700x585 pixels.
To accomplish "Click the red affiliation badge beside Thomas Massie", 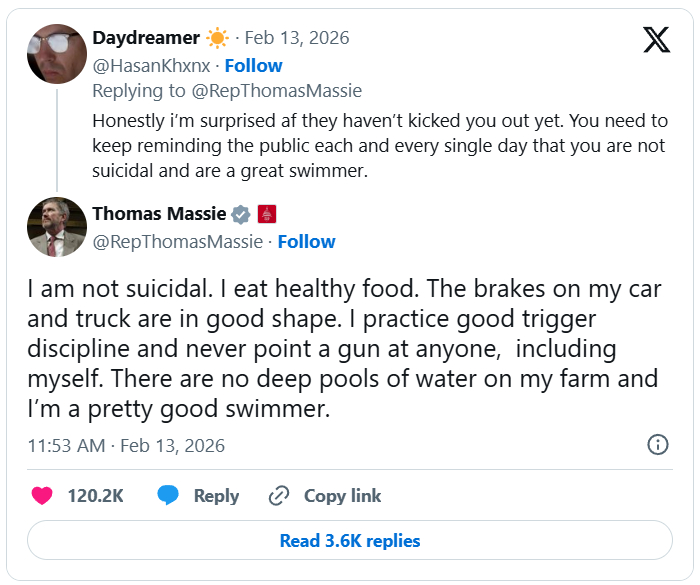I will (x=267, y=213).
